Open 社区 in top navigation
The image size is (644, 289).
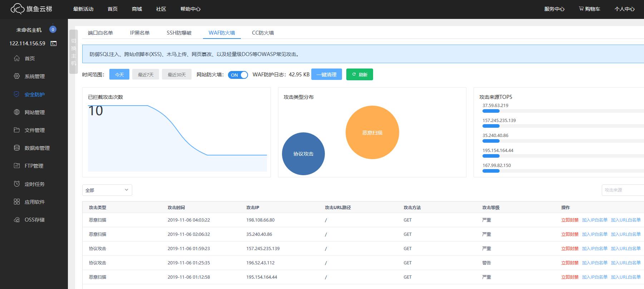click(x=161, y=9)
